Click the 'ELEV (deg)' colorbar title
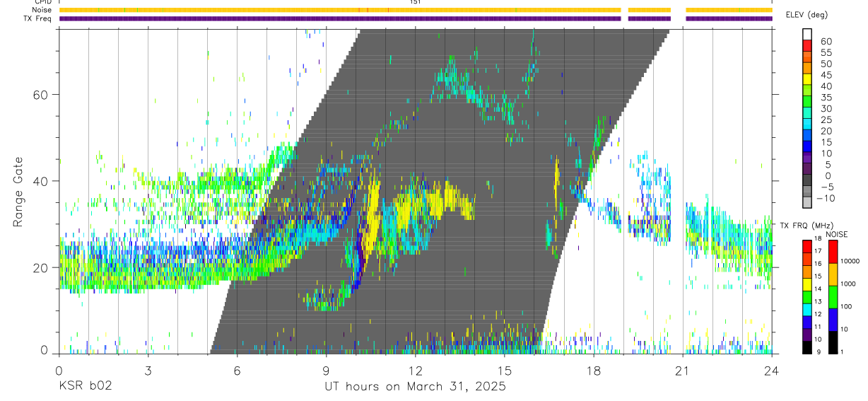868x401 pixels. click(x=807, y=15)
